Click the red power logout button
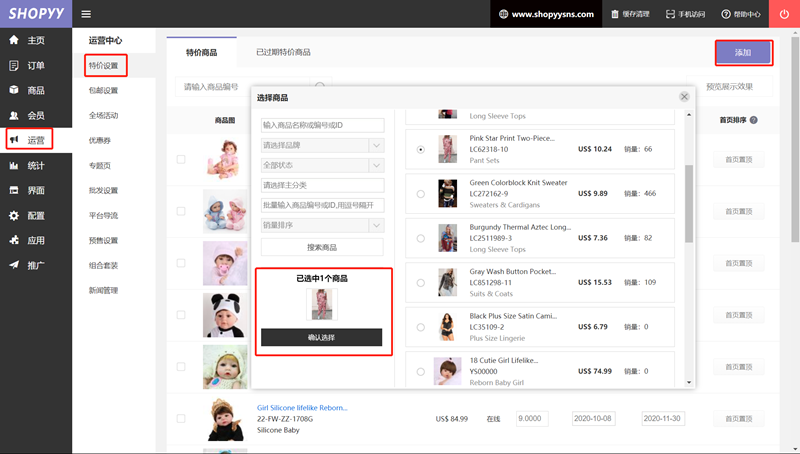800x454 pixels. pyautogui.click(x=784, y=14)
